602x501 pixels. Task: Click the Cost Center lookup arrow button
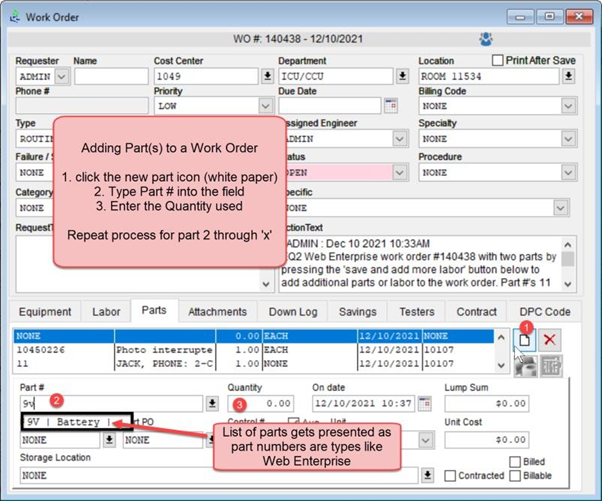[266, 76]
